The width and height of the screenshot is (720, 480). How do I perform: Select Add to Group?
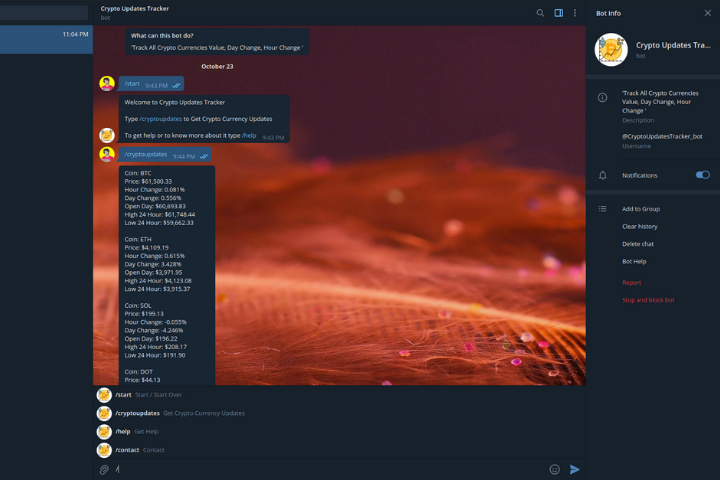coord(641,209)
